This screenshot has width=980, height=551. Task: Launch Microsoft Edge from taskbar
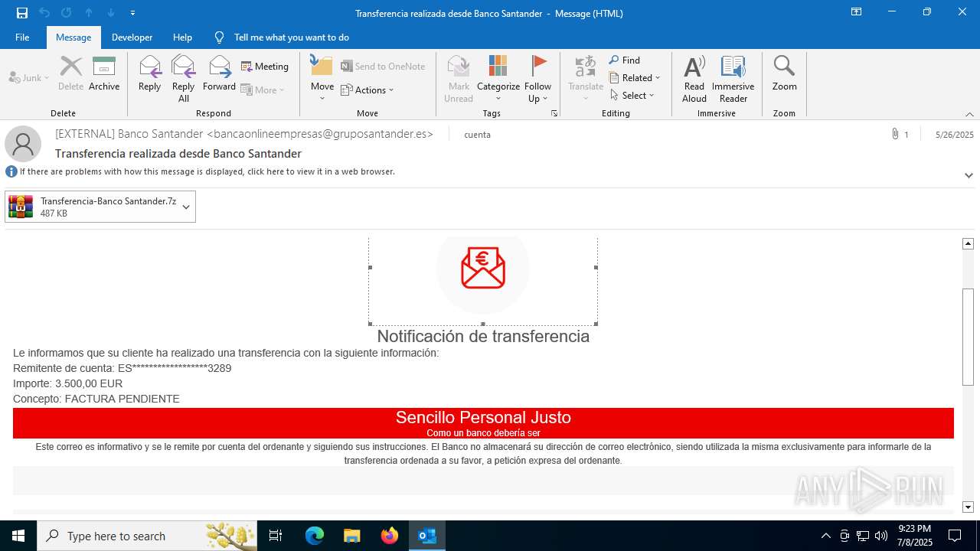tap(315, 536)
